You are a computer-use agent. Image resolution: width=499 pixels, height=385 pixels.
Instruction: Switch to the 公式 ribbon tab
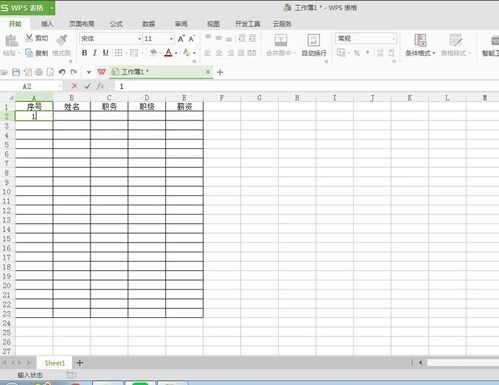[x=116, y=24]
